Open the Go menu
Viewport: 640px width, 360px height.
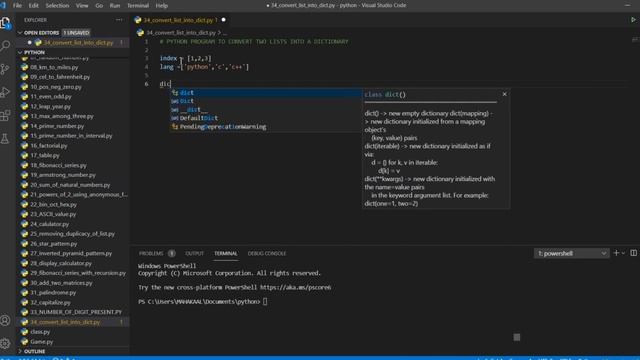99,6
